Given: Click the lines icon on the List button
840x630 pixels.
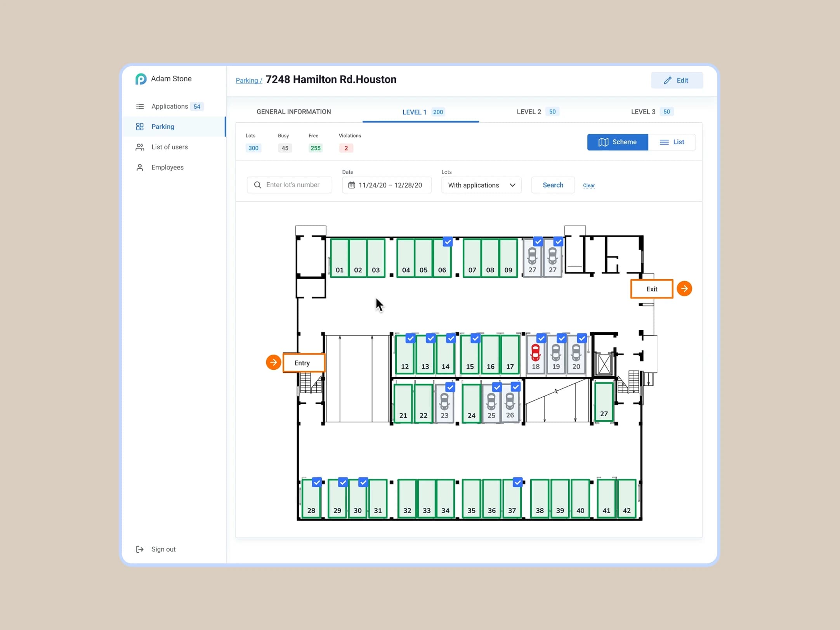Looking at the screenshot, I should (664, 142).
